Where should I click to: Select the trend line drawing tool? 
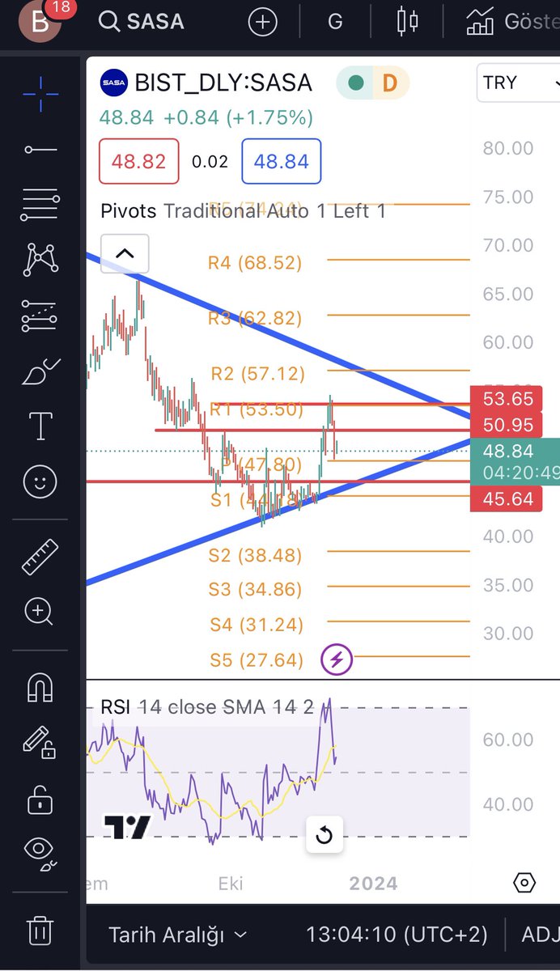tap(40, 149)
